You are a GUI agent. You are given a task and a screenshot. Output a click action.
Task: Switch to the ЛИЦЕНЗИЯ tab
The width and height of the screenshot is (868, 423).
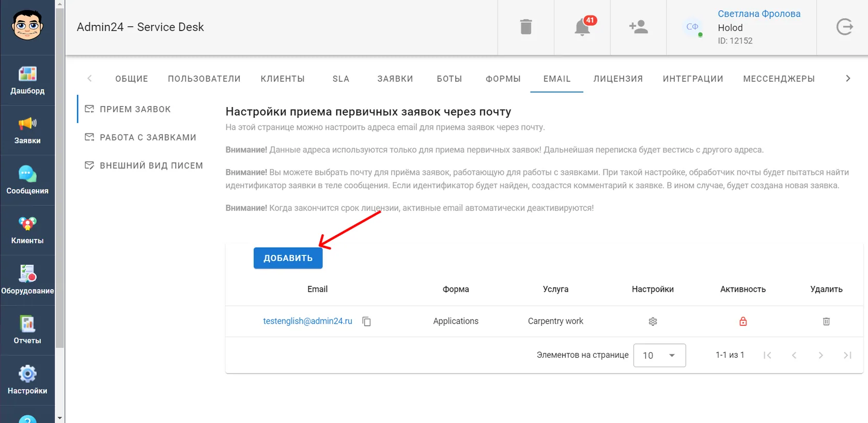click(x=618, y=79)
